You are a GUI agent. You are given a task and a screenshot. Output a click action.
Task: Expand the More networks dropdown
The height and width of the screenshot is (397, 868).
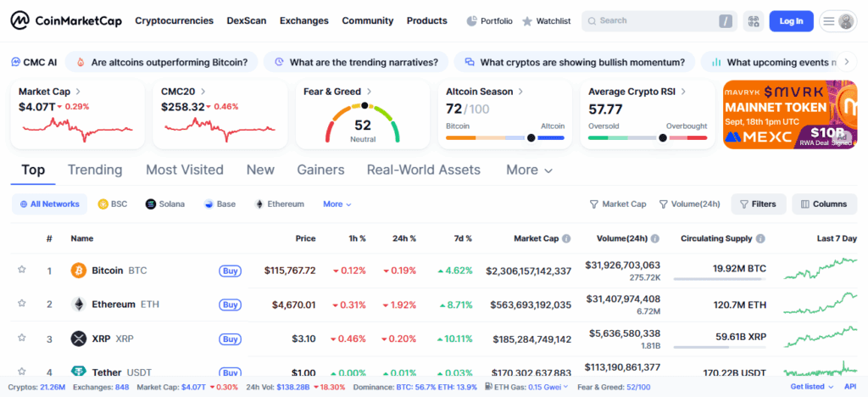337,204
